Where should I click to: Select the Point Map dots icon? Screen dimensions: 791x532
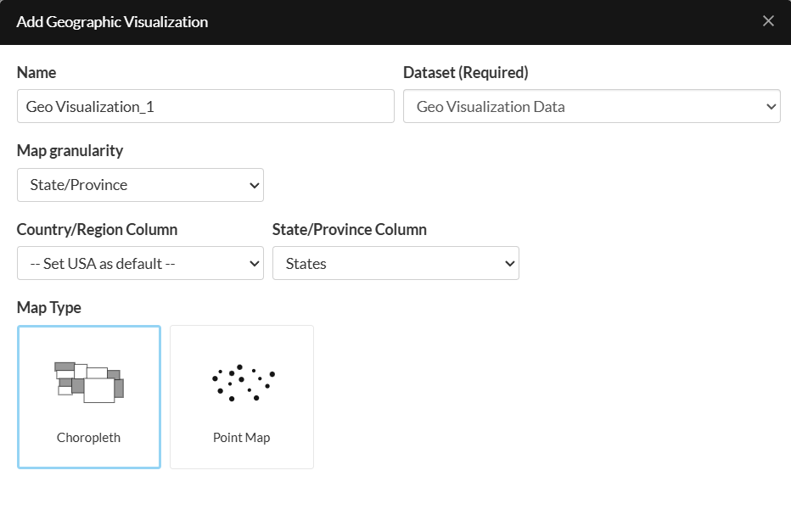[x=242, y=382]
